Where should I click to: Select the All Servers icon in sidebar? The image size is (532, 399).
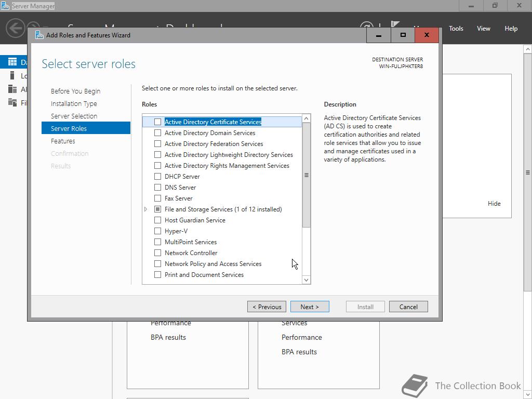[12, 89]
